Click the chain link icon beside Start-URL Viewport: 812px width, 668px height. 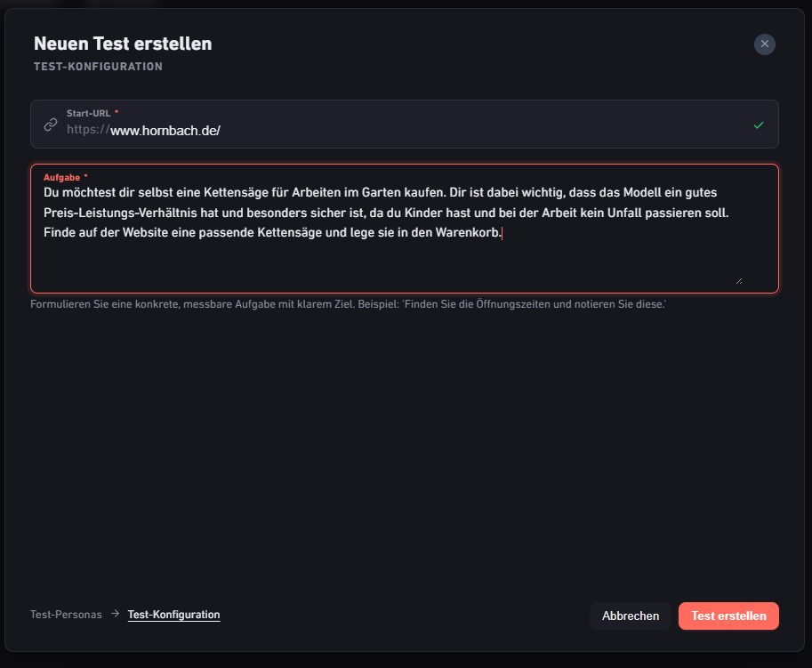(x=50, y=125)
